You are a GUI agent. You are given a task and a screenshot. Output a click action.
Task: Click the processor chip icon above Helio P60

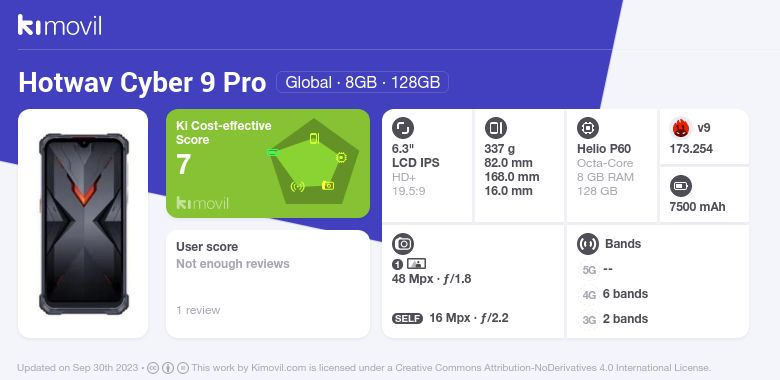click(x=588, y=128)
